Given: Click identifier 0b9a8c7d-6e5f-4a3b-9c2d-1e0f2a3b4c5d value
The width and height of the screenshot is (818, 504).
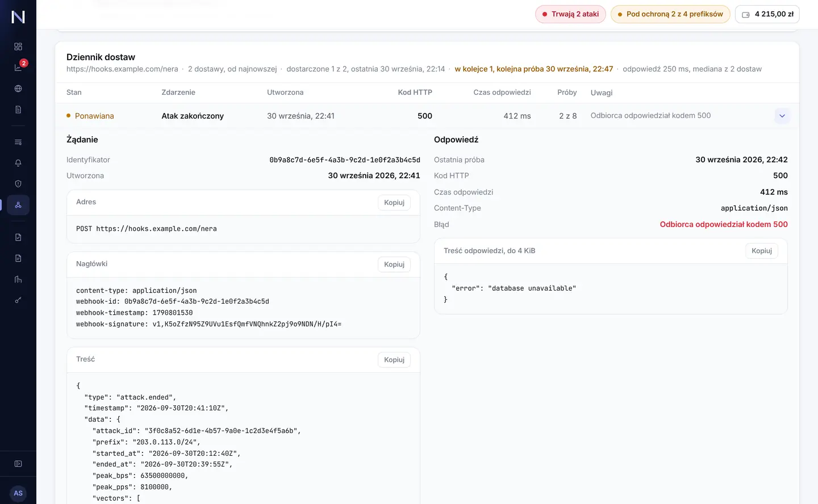Looking at the screenshot, I should coord(345,160).
